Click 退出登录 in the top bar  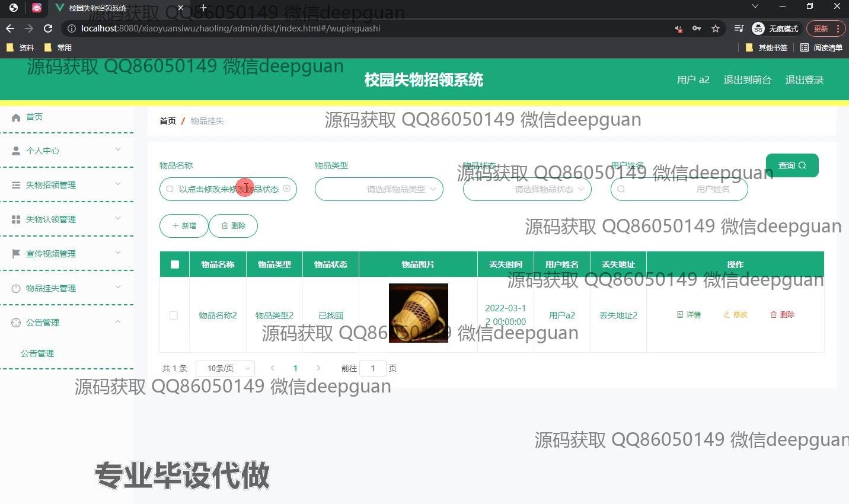coord(804,79)
